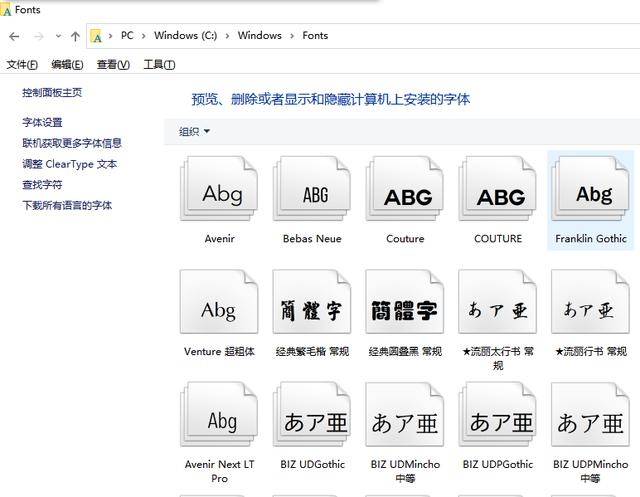Open the Venture 超粗体 font icon
Viewport: 640px width, 497px height.
click(x=220, y=308)
